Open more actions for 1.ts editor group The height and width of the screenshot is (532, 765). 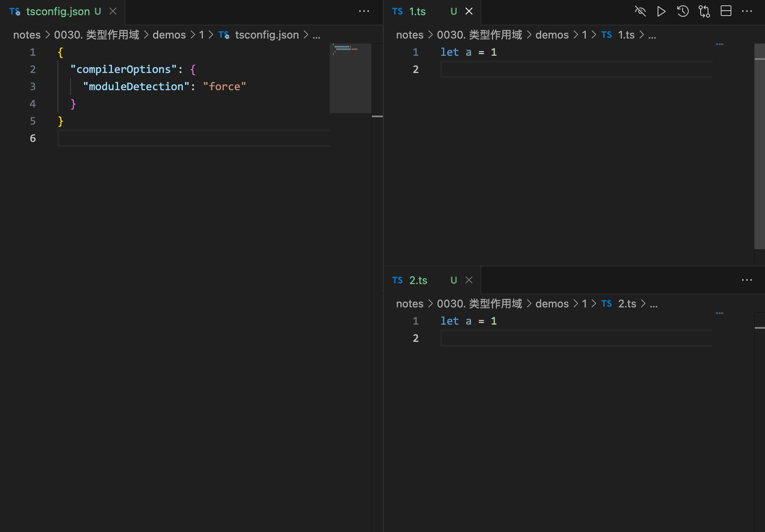point(747,11)
